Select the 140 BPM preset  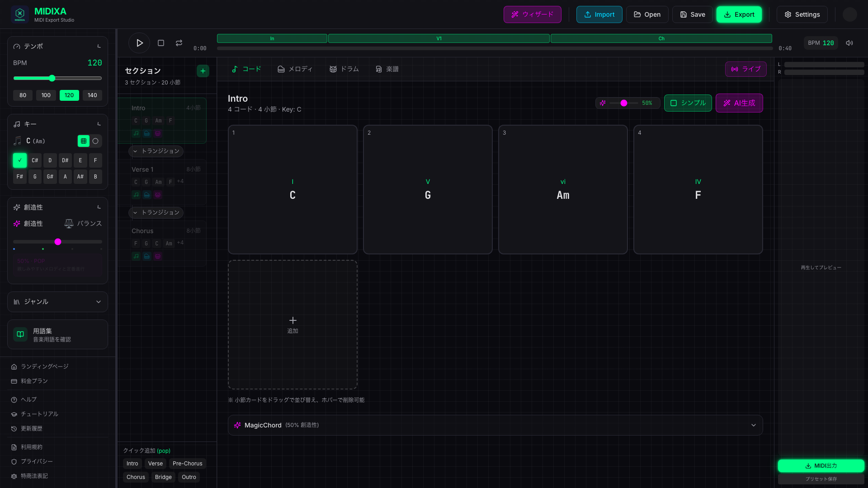[92, 95]
